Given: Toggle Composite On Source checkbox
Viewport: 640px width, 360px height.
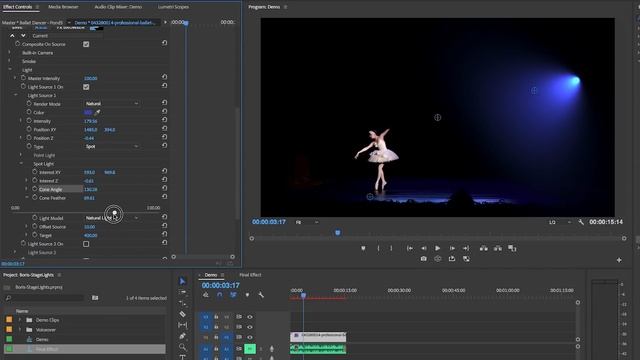Looking at the screenshot, I should click(86, 44).
